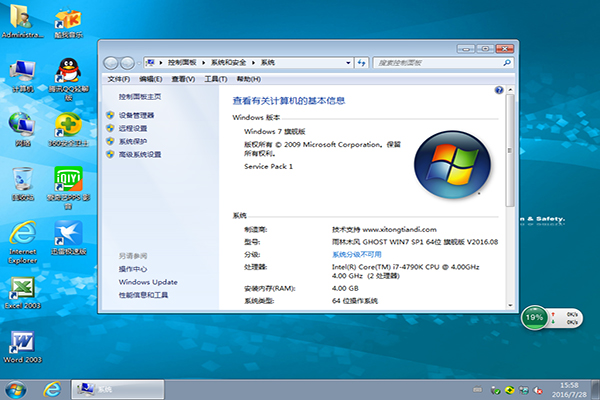Image resolution: width=600 pixels, height=400 pixels.
Task: Expand the arrow before 控制面板 breadcrumb
Action: point(161,63)
